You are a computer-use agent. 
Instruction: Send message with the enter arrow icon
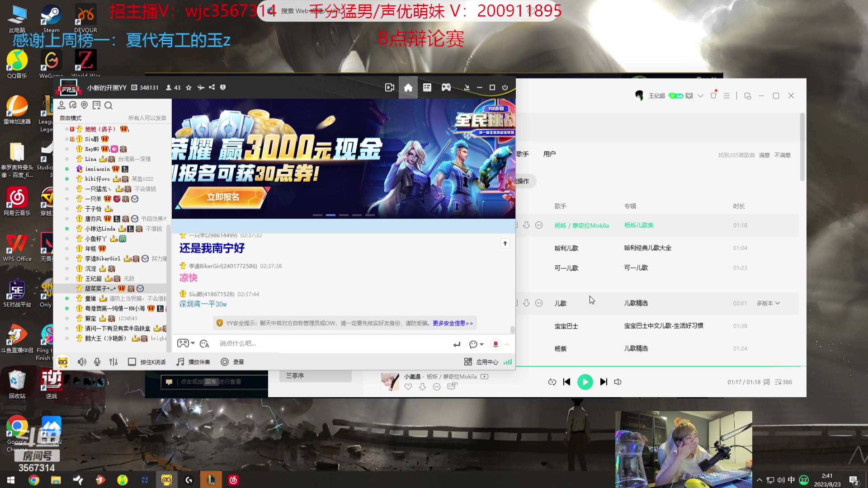tap(457, 344)
